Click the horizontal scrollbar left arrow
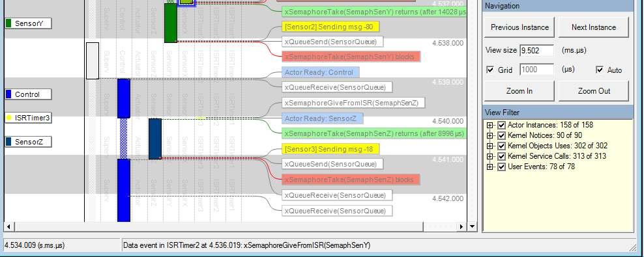 tap(8, 226)
